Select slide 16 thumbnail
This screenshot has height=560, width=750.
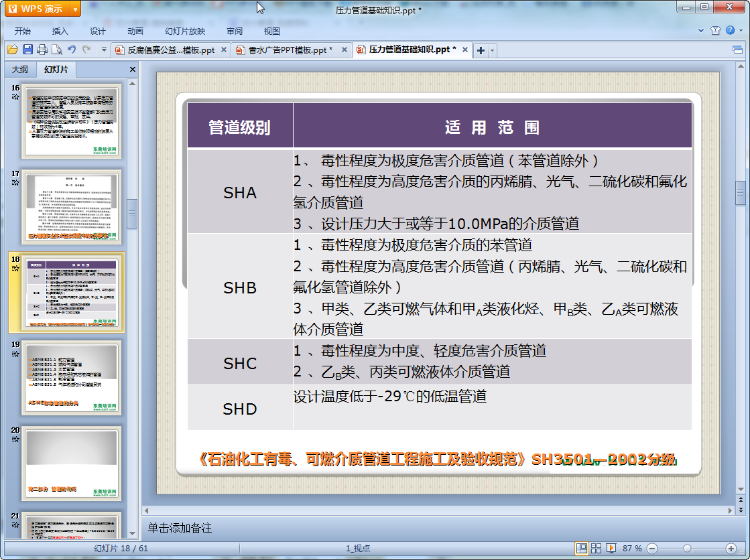tap(71, 121)
